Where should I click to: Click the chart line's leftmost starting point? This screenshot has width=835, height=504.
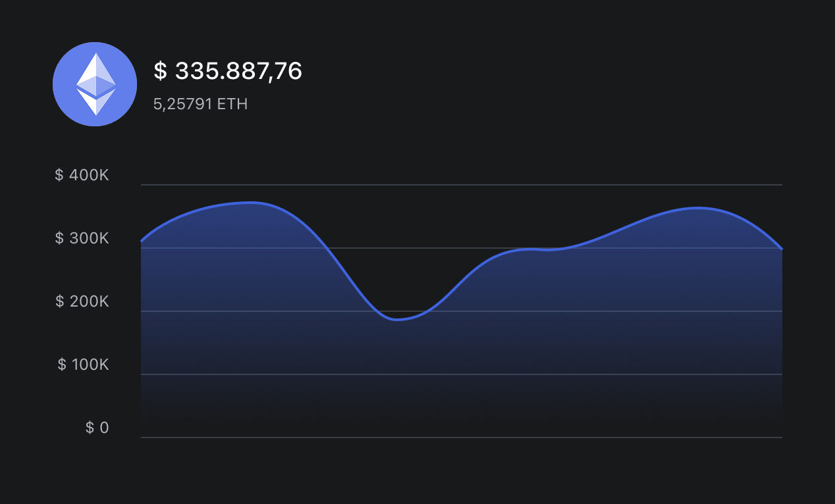click(142, 241)
